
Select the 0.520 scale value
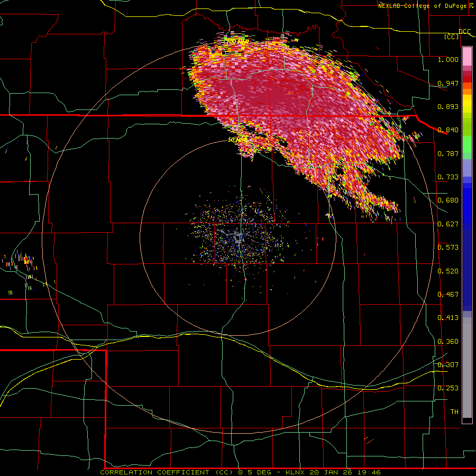point(448,271)
